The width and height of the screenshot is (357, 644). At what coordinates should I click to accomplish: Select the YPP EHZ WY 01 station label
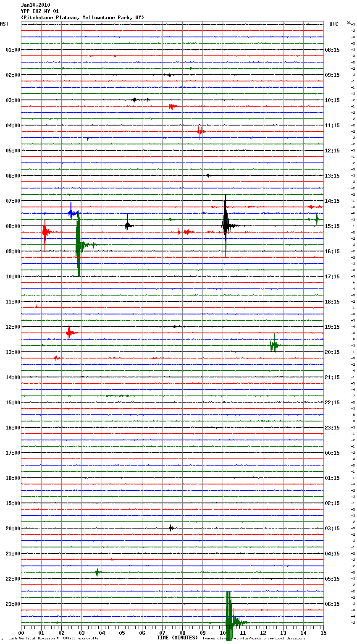point(40,11)
